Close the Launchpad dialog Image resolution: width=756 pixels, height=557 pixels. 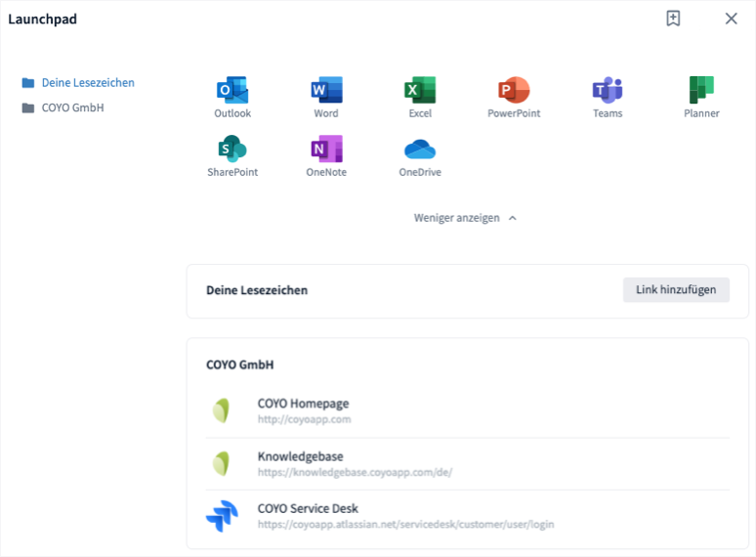(731, 19)
